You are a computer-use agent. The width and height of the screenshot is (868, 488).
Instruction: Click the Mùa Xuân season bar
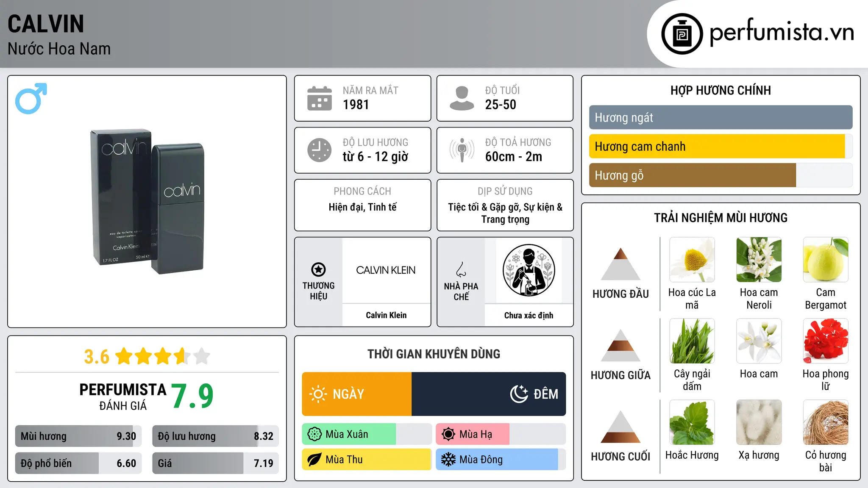pos(367,434)
